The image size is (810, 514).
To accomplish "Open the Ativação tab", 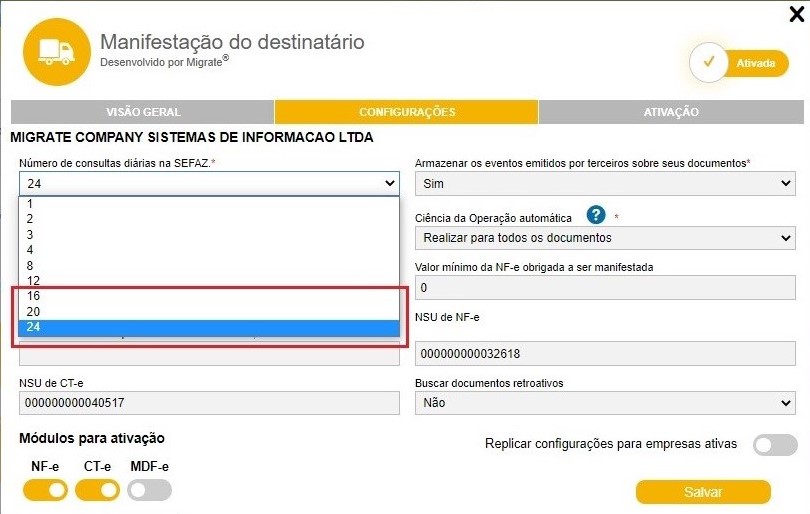I will pyautogui.click(x=671, y=112).
